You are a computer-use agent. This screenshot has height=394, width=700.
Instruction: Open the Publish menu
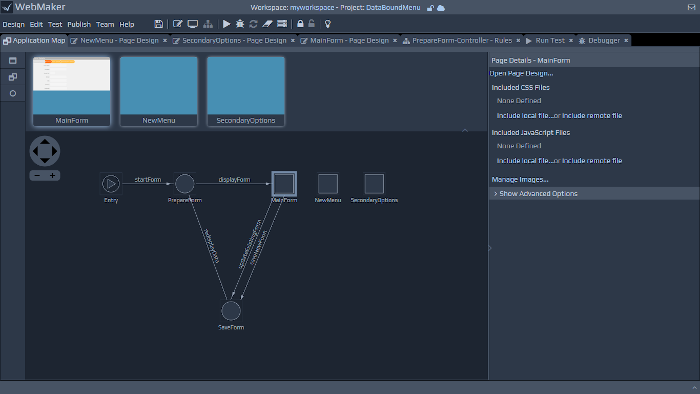click(x=79, y=25)
